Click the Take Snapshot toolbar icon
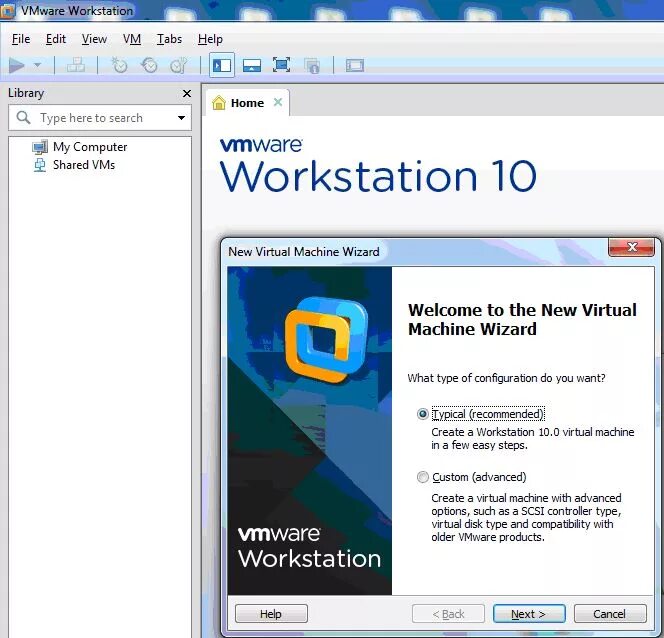This screenshot has width=664, height=638. click(x=119, y=65)
